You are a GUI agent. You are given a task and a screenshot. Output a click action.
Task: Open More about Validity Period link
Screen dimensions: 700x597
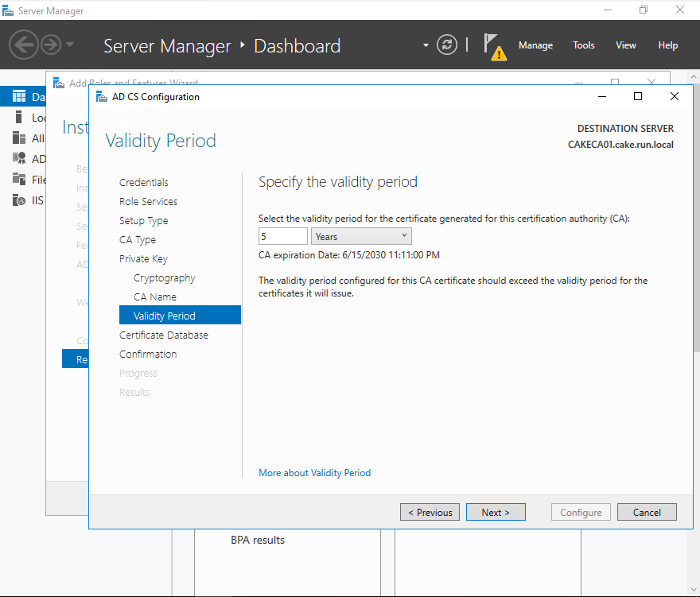coord(315,473)
